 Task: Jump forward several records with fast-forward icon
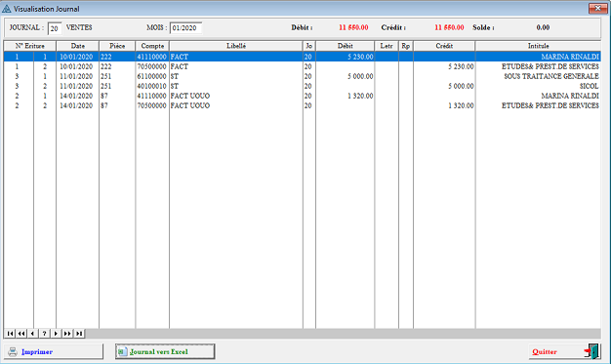67,334
